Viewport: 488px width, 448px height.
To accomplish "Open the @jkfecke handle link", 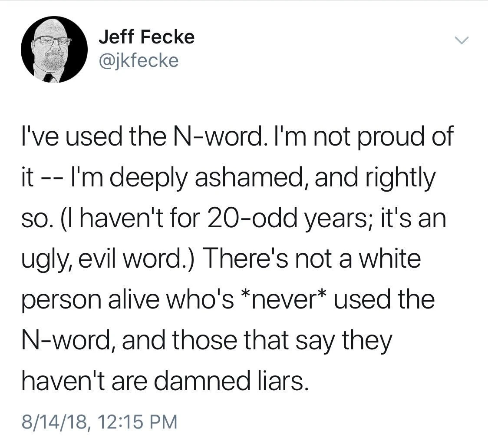I will pos(138,60).
